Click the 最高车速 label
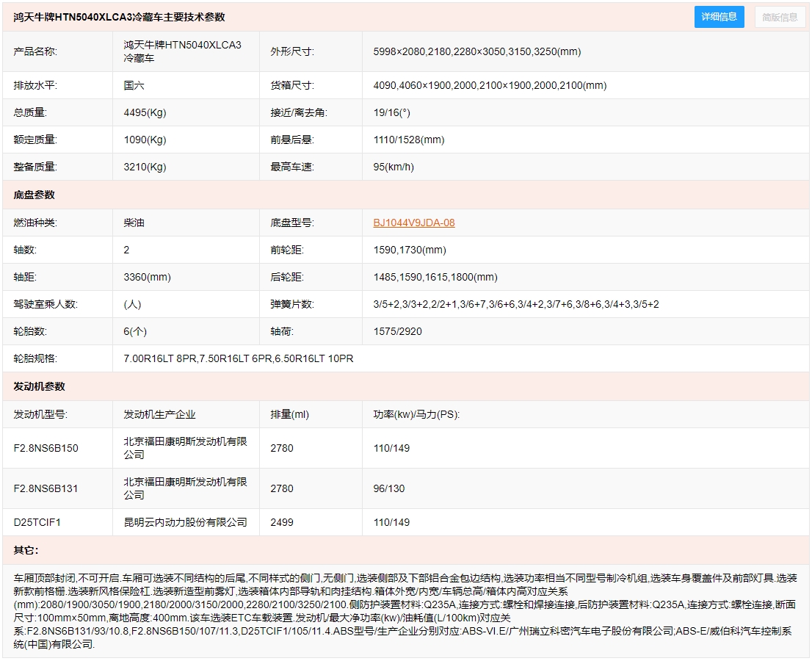 click(292, 167)
